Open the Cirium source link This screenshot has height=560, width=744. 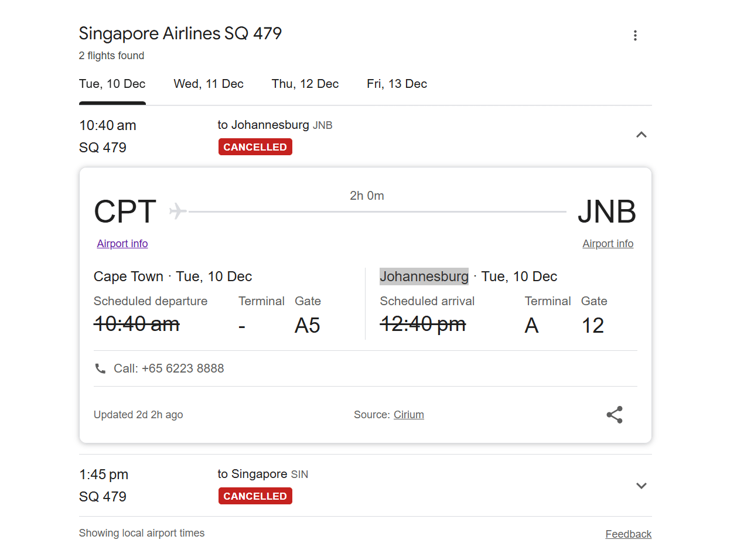409,415
